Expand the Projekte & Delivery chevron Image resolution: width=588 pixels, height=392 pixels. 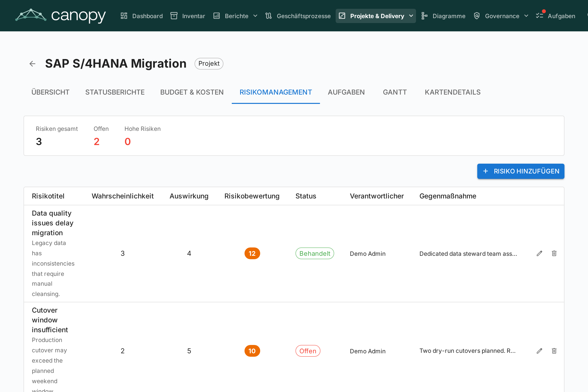(411, 16)
